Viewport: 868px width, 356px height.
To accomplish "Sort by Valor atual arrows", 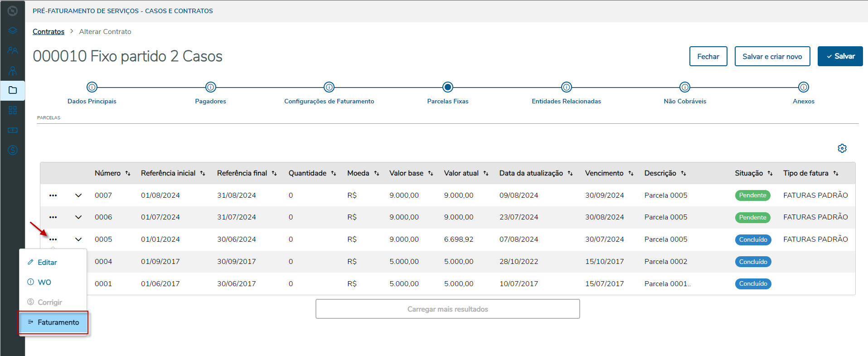I will click(x=486, y=173).
